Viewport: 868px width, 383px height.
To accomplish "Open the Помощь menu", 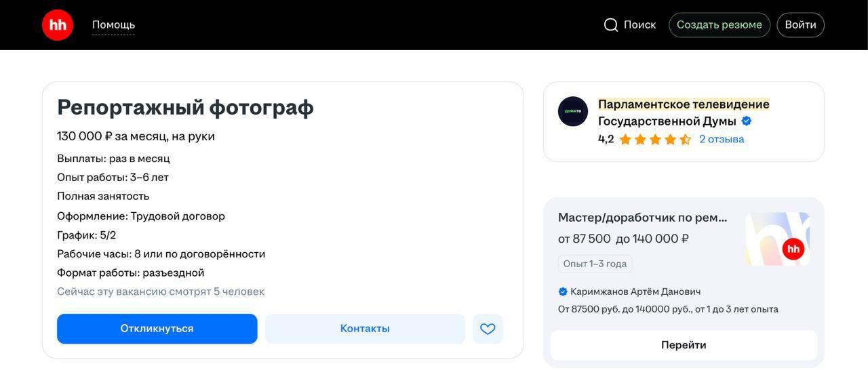I will click(x=113, y=25).
